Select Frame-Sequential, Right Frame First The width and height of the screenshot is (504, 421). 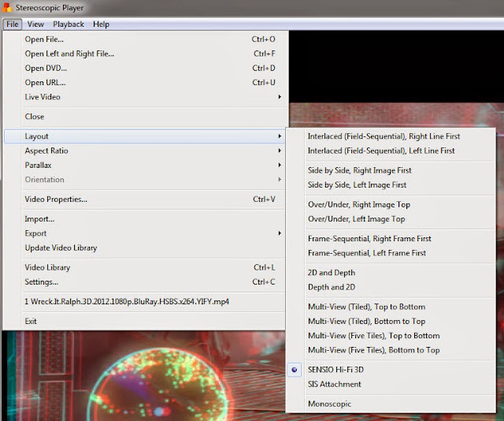click(x=391, y=239)
